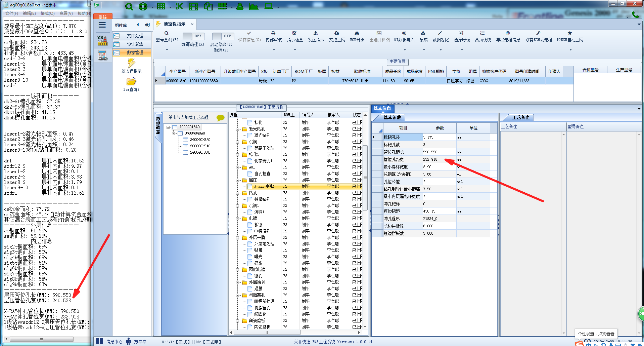Open the MI数据导入 dropdown arrow
The height and width of the screenshot is (346, 644).
(404, 50)
